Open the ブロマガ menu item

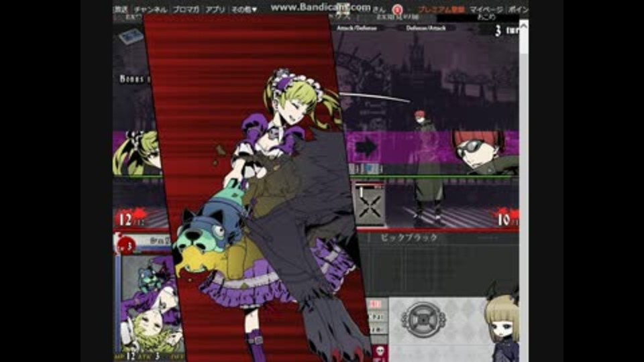pyautogui.click(x=185, y=9)
